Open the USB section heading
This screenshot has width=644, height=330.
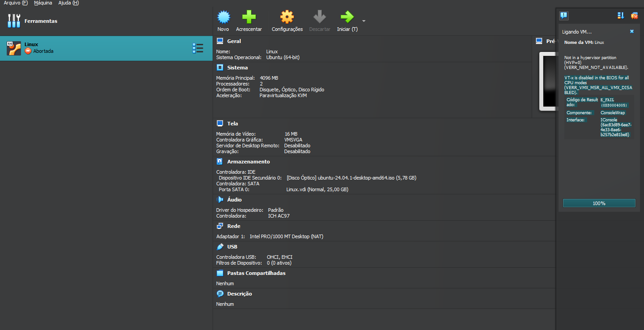232,247
